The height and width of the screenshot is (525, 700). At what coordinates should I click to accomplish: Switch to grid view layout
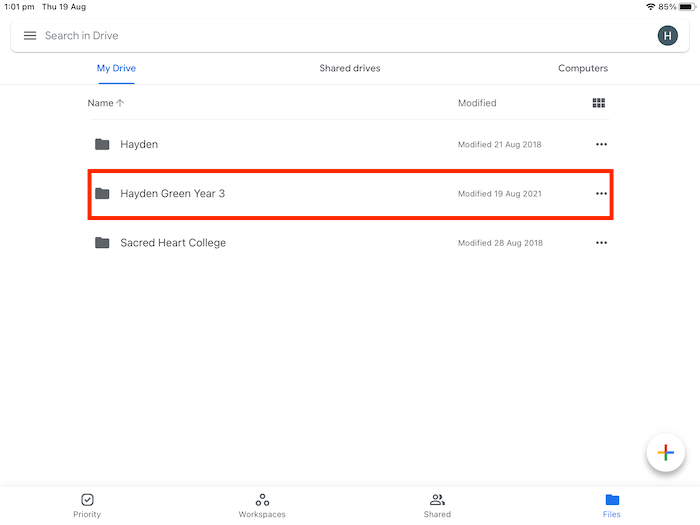click(599, 103)
